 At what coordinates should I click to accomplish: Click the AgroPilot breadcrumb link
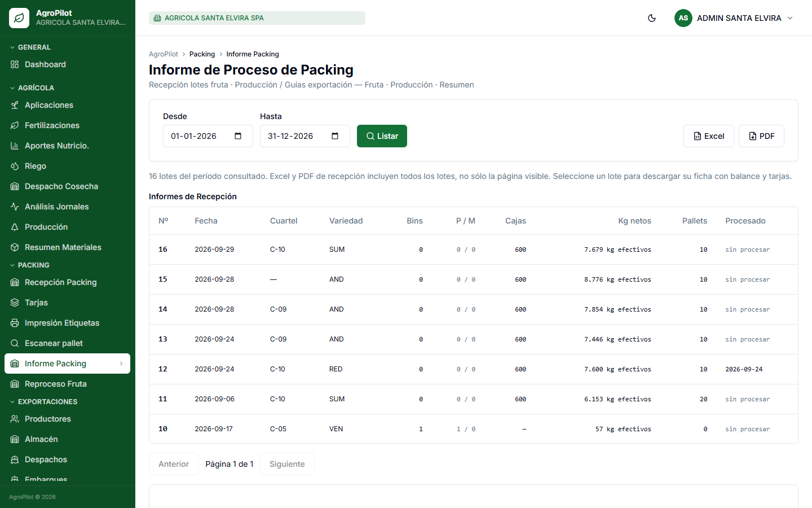pos(164,54)
